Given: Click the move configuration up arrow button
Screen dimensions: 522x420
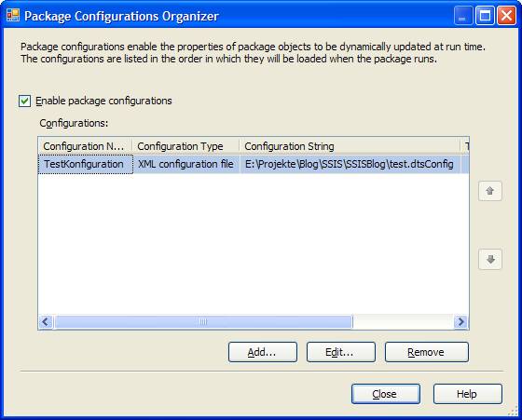Looking at the screenshot, I should coord(489,191).
